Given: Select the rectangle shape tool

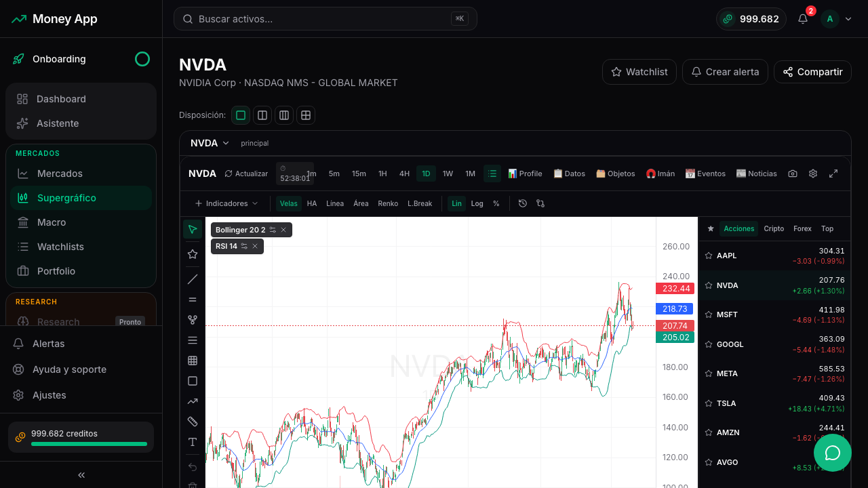Looking at the screenshot, I should 193,381.
